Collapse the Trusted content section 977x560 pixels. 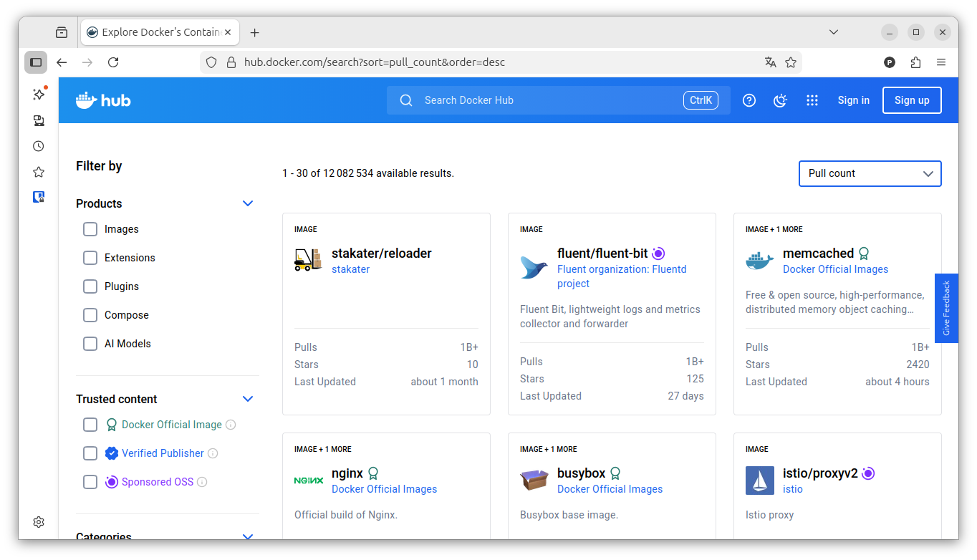click(x=248, y=399)
